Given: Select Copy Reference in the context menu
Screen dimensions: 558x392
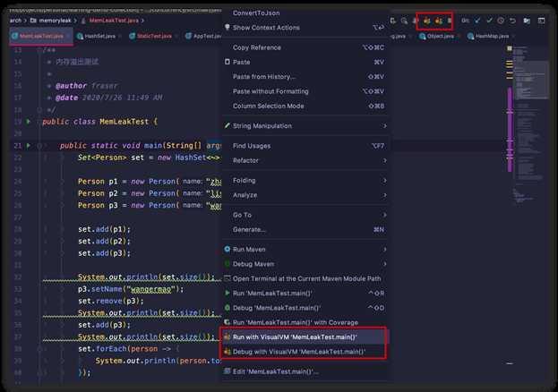Looking at the screenshot, I should (x=305, y=47).
